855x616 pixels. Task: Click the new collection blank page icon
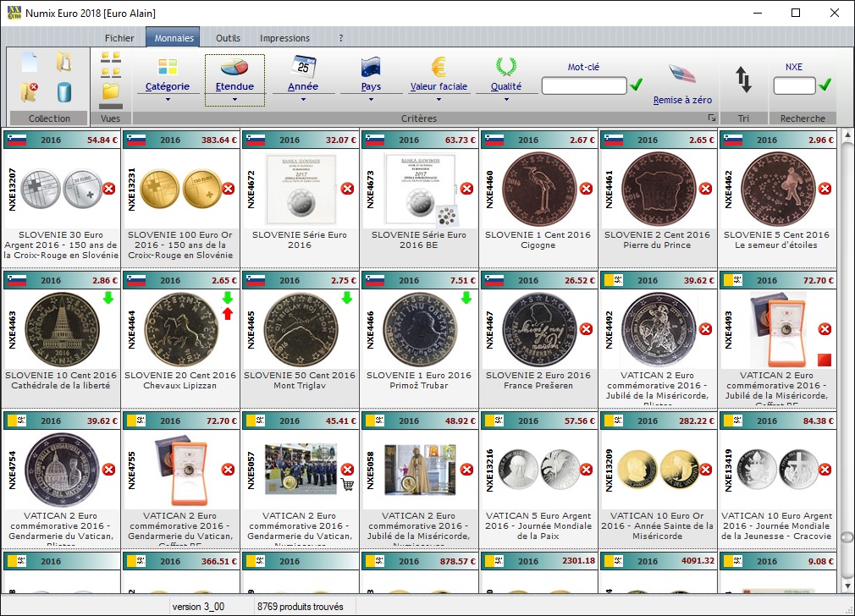(x=30, y=62)
